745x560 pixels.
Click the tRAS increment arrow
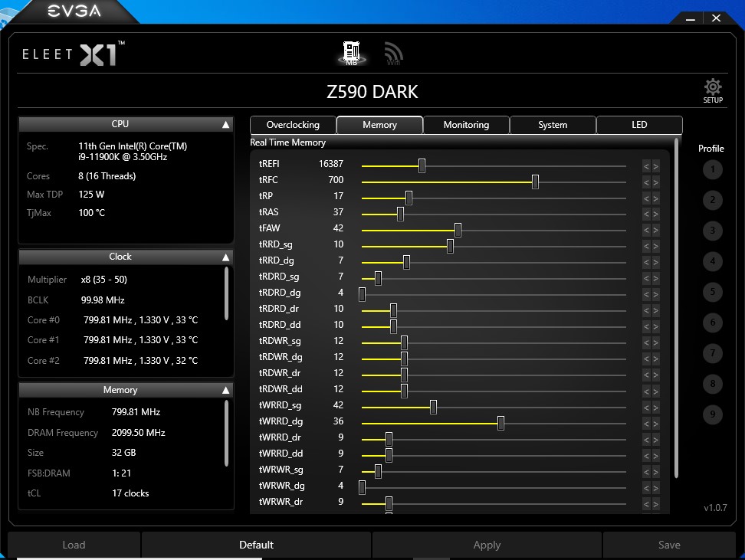655,215
